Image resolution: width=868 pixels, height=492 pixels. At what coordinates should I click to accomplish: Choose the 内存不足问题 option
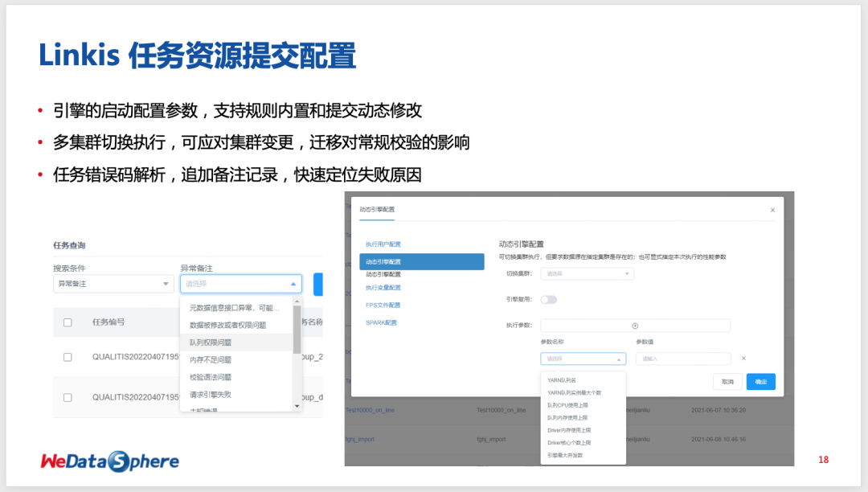click(x=236, y=359)
